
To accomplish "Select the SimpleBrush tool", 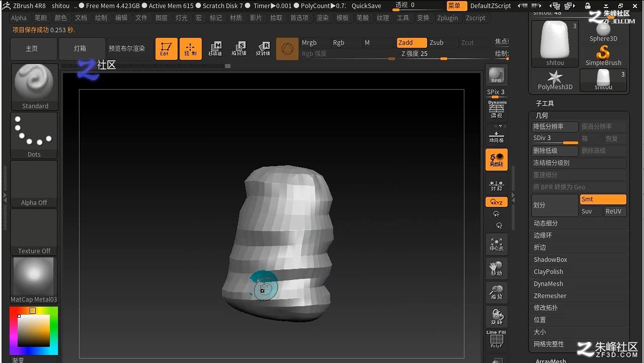I will (603, 55).
